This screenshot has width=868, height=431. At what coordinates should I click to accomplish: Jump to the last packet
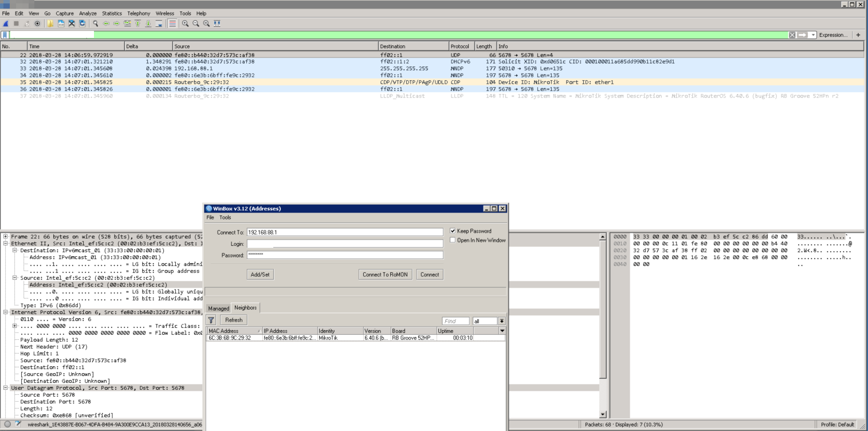tap(148, 23)
